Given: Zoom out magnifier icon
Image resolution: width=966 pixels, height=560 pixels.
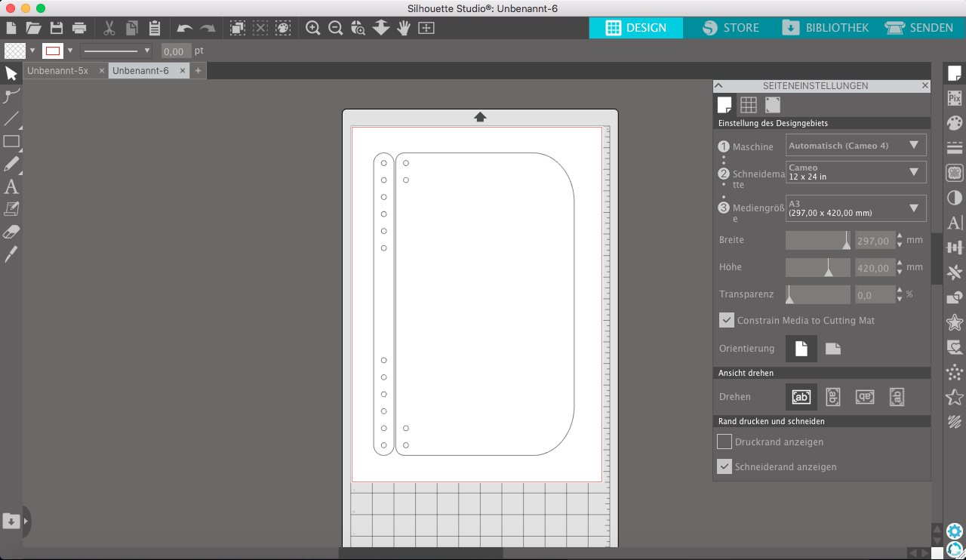Looking at the screenshot, I should pos(336,28).
